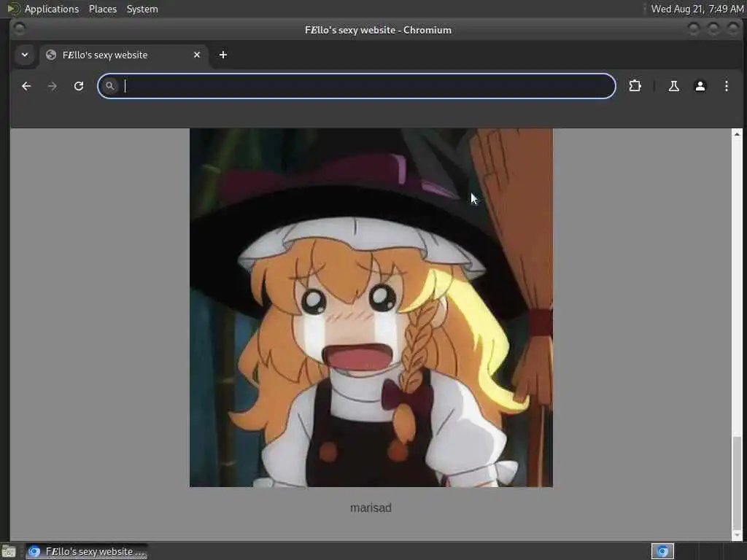Select the Chromium taskbar window button
747x560 pixels.
point(86,551)
